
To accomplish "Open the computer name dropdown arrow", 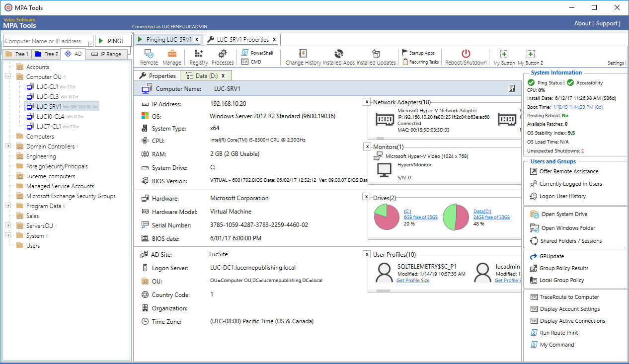I will (90, 44).
